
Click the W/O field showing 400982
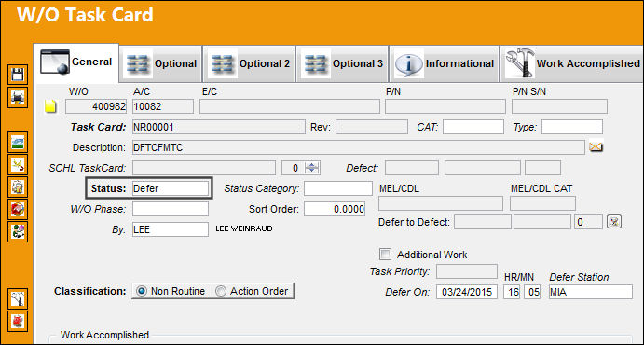click(96, 106)
